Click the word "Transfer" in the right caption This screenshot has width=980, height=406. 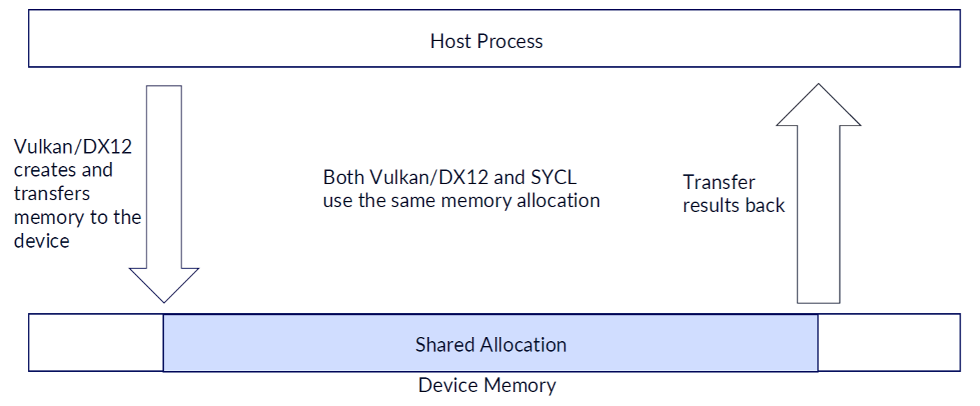[x=719, y=183]
